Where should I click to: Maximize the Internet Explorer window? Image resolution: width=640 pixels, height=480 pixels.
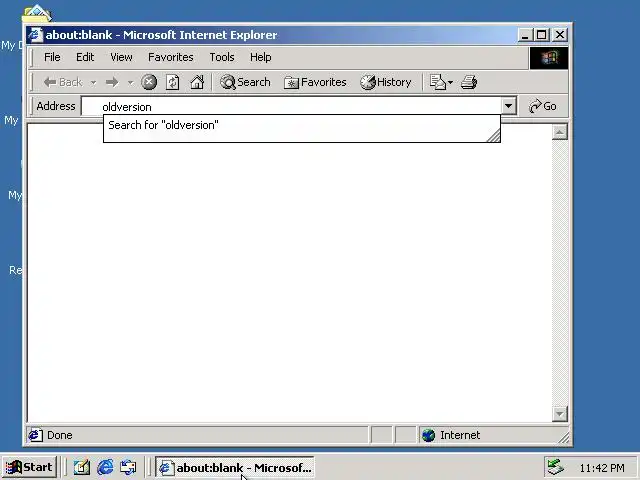coord(542,35)
